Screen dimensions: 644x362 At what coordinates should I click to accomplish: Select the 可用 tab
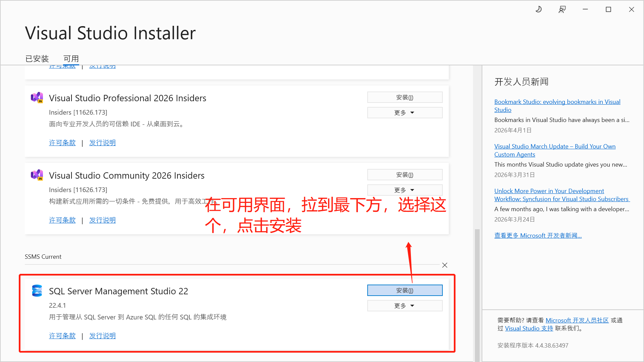(x=71, y=59)
